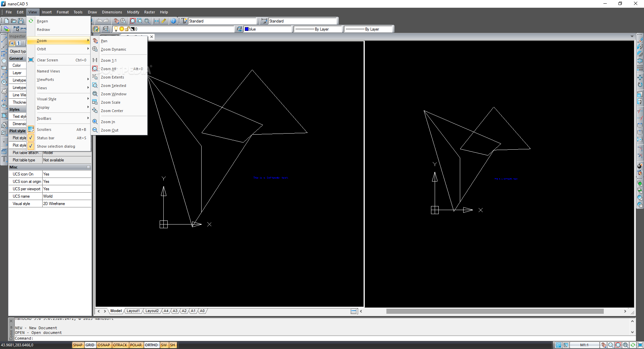Open the blue color swatch selector
This screenshot has width=644, height=349.
pos(268,29)
